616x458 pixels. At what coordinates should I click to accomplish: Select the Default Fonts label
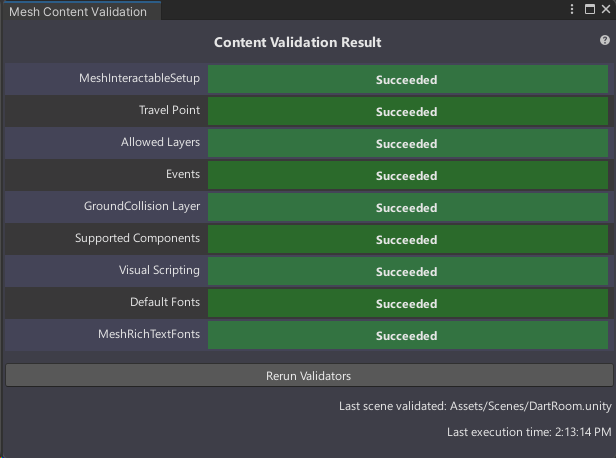(165, 302)
